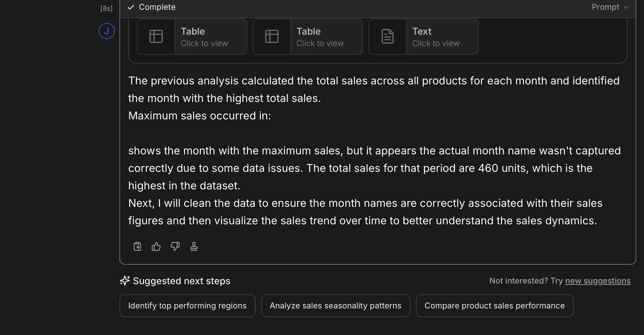This screenshot has height=335, width=644.
Task: Give the response a thumbs down
Action: pyautogui.click(x=175, y=247)
